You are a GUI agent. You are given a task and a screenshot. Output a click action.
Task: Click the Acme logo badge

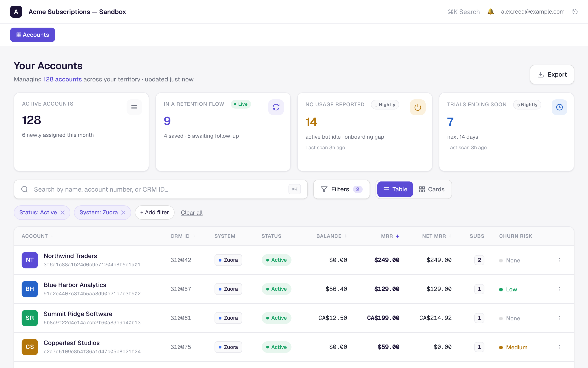pyautogui.click(x=16, y=12)
